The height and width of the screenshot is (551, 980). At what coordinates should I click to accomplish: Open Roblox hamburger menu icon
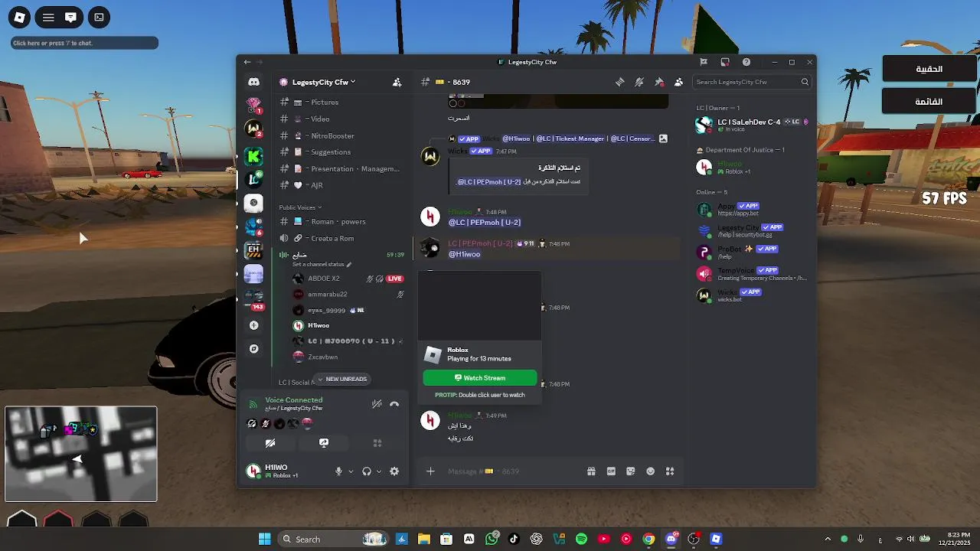pos(48,17)
